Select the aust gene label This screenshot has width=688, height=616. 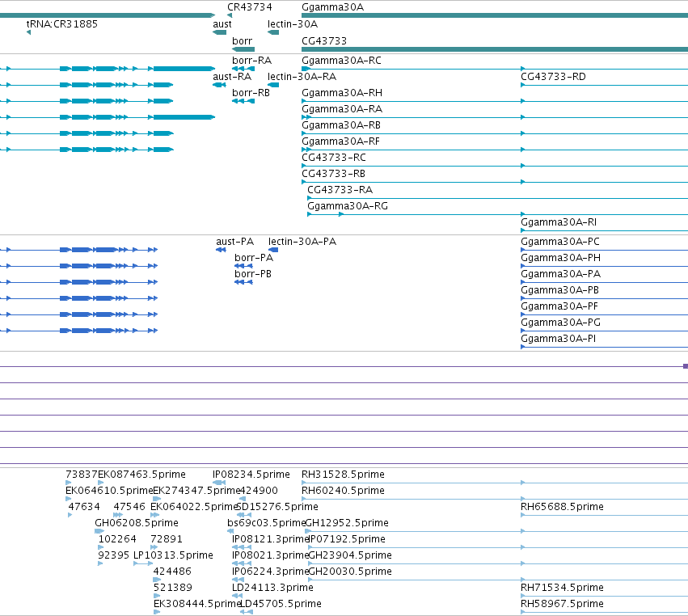coord(222,23)
